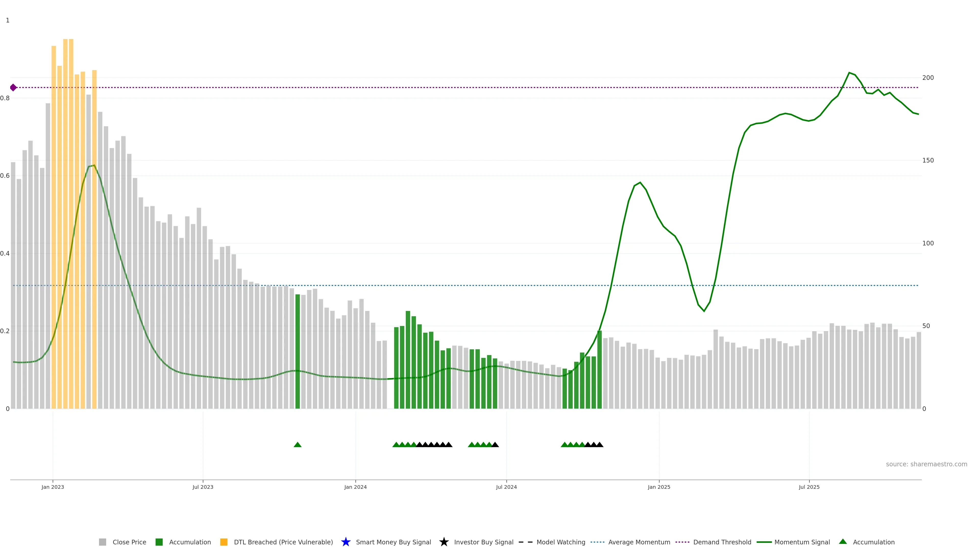The width and height of the screenshot is (980, 551).
Task: Click the Momentum Signal green line legend
Action: tap(764, 542)
